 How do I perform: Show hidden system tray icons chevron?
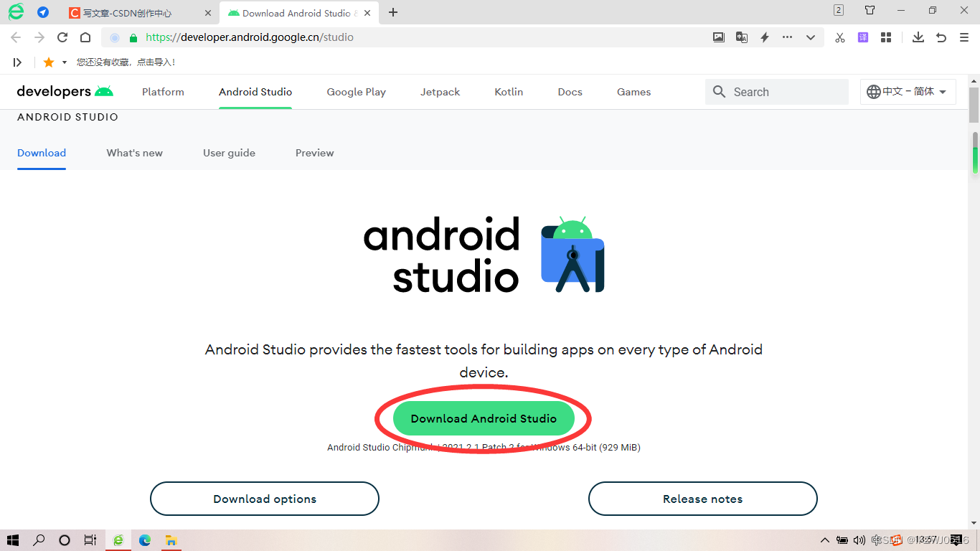pyautogui.click(x=825, y=540)
